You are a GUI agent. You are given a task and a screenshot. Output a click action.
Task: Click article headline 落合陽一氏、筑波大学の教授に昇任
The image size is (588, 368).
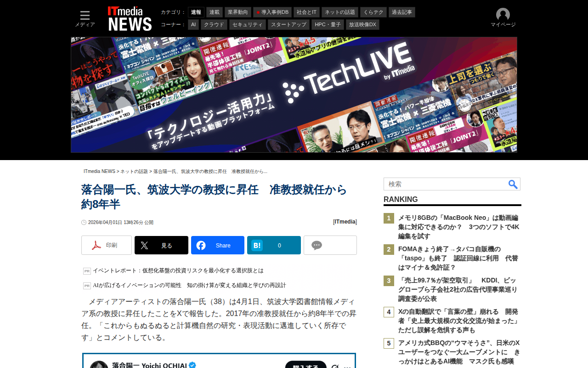coord(214,196)
